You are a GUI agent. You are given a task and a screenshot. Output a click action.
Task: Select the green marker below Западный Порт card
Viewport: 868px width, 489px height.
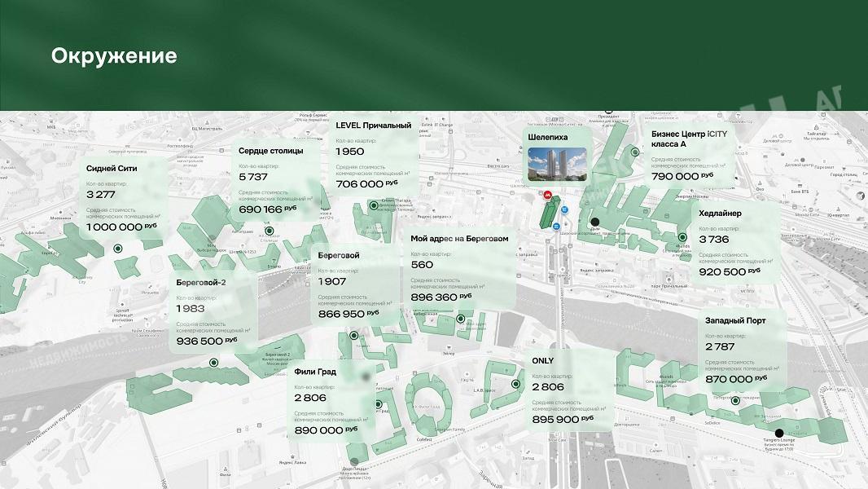coord(735,400)
